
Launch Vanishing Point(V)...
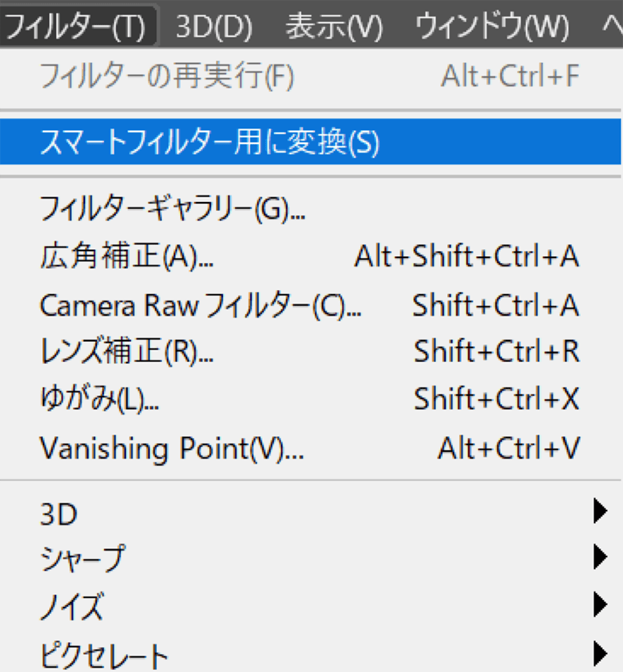(310, 448)
